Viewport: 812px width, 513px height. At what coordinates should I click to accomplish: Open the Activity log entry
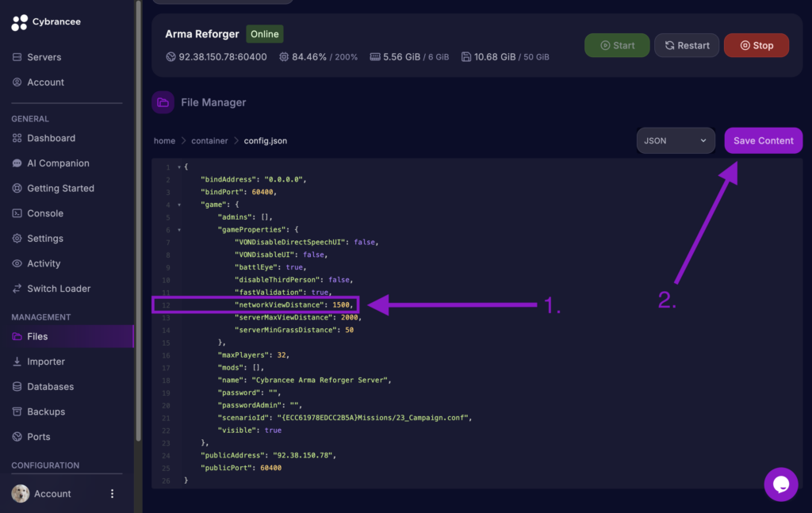tap(67, 263)
